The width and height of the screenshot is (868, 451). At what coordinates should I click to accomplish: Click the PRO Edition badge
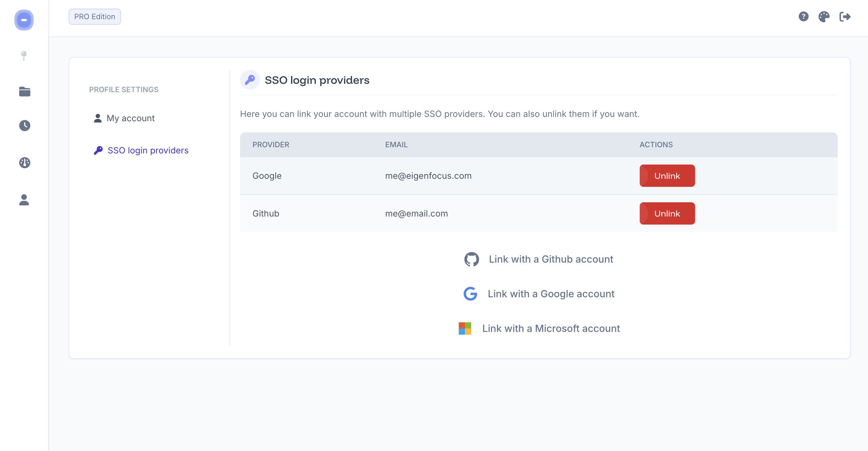95,16
